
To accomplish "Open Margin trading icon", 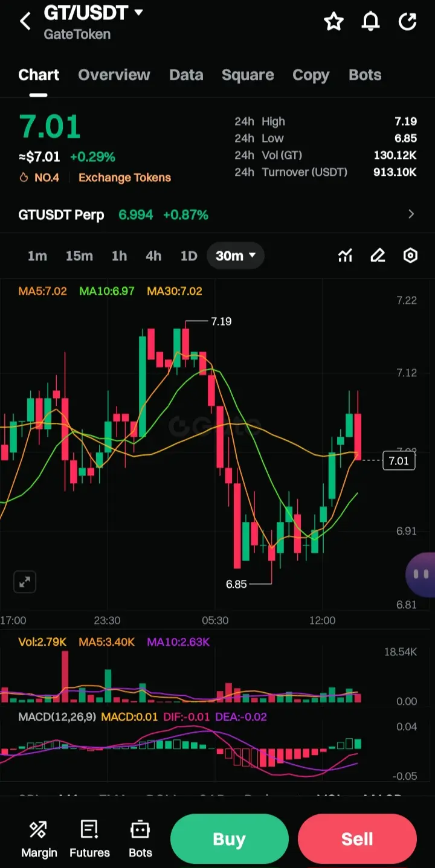I will pos(39,839).
